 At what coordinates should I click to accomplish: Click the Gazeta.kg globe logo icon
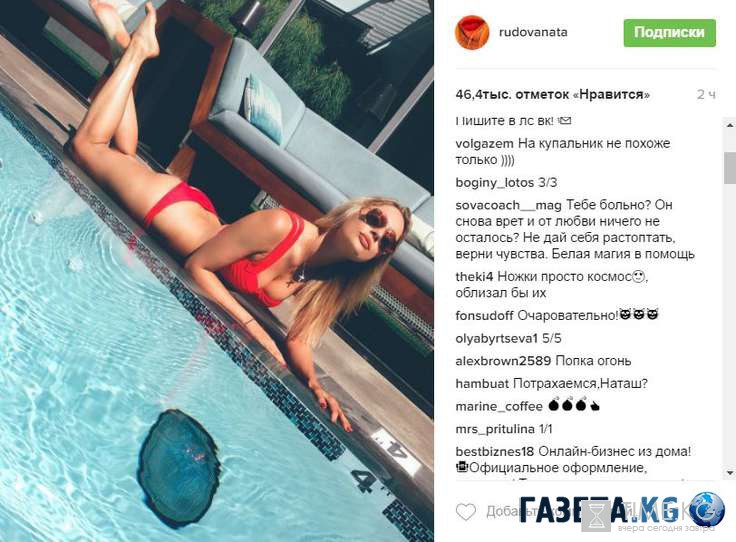(707, 509)
